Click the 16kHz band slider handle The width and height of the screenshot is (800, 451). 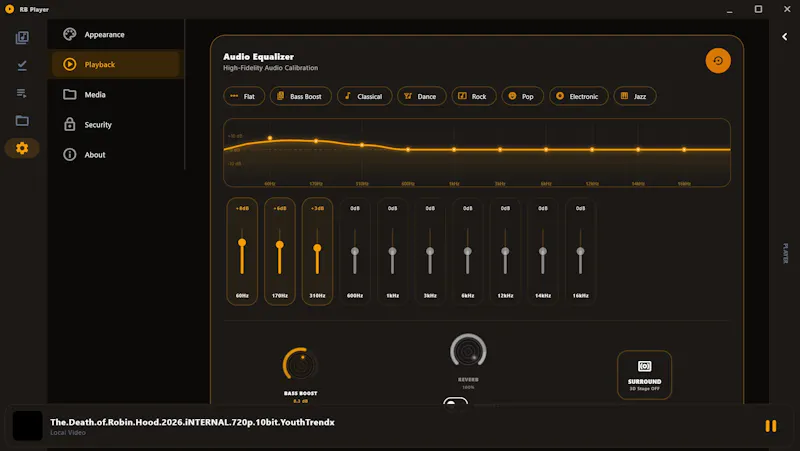580,251
